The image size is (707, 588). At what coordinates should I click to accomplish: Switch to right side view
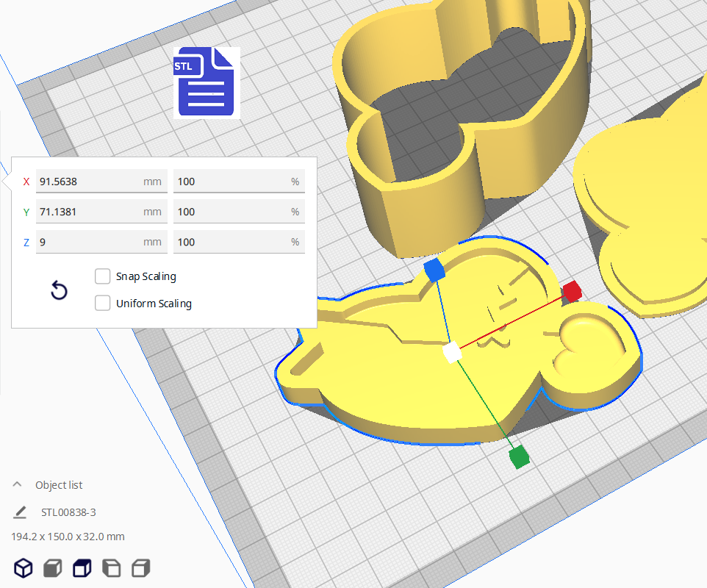[x=140, y=568]
